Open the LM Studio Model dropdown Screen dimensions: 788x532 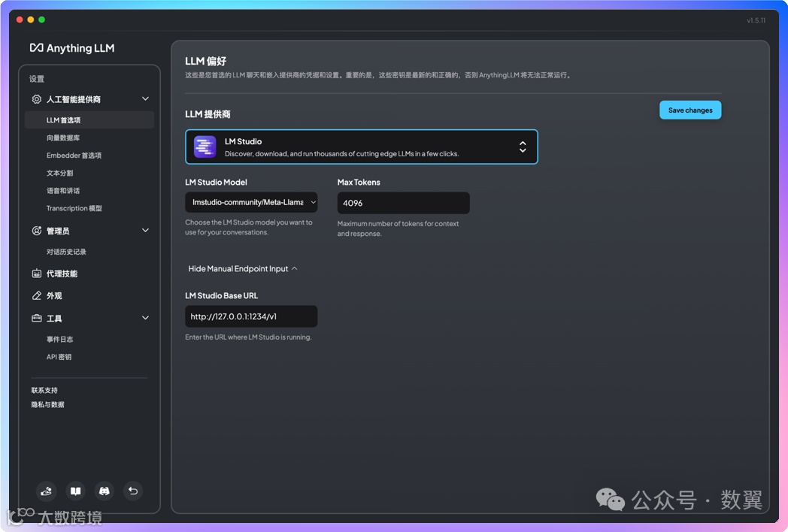tap(251, 202)
